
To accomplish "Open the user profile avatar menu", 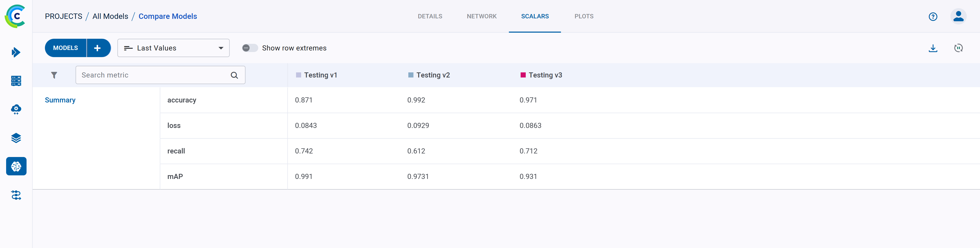I will (x=958, y=16).
